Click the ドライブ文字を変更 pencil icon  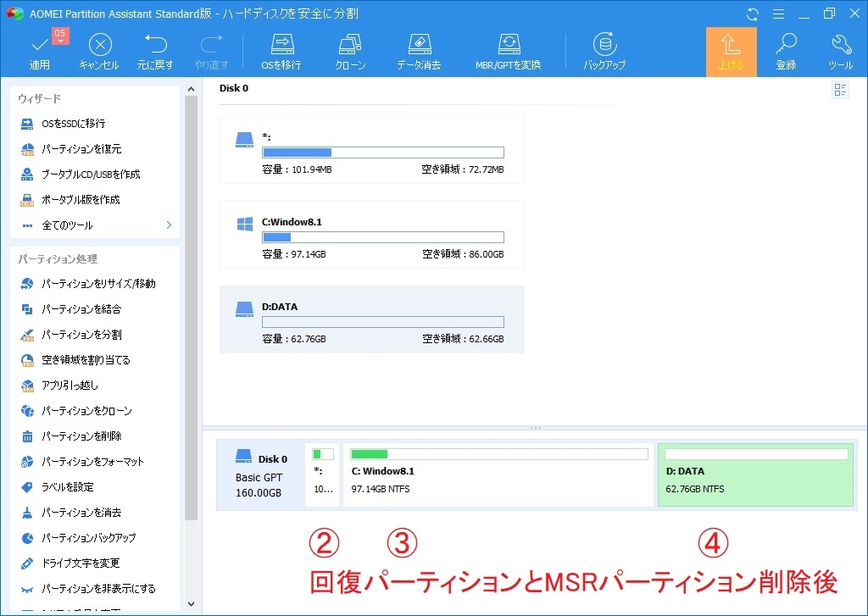coord(27,563)
